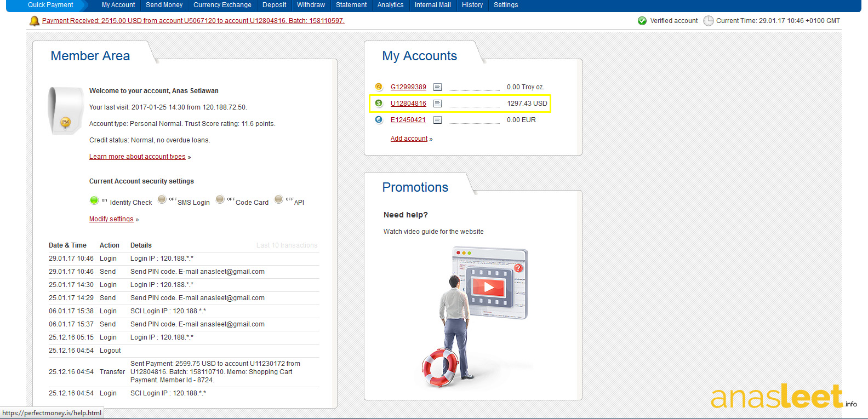Follow the Learn more about account types link
Image resolution: width=868 pixels, height=419 pixels.
(x=138, y=157)
